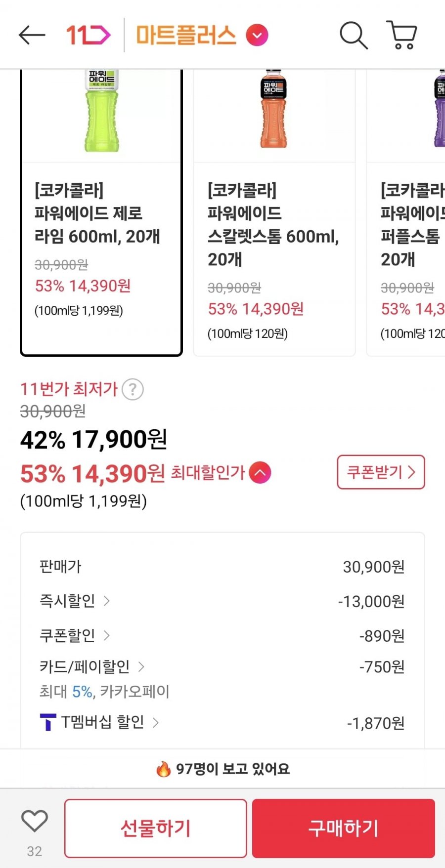
Task: Open the 11st home logo
Action: [x=88, y=35]
